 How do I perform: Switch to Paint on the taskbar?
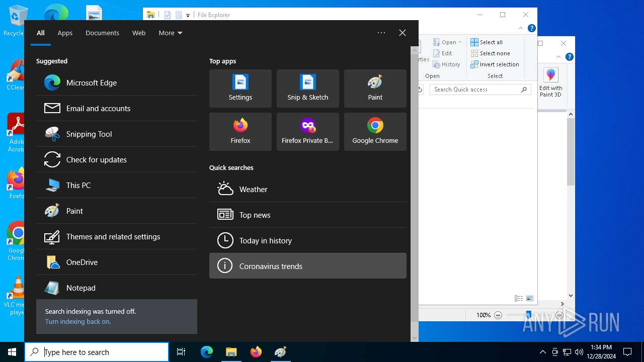281,352
